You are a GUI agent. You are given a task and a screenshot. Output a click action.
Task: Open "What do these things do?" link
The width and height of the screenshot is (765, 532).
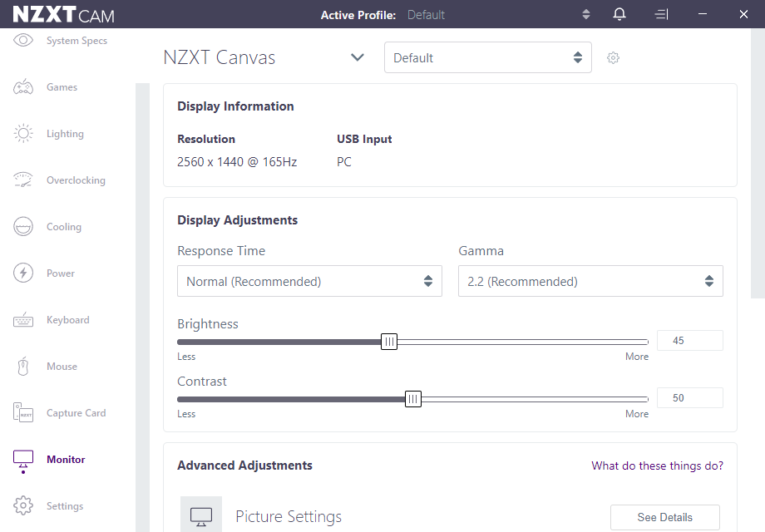657,465
